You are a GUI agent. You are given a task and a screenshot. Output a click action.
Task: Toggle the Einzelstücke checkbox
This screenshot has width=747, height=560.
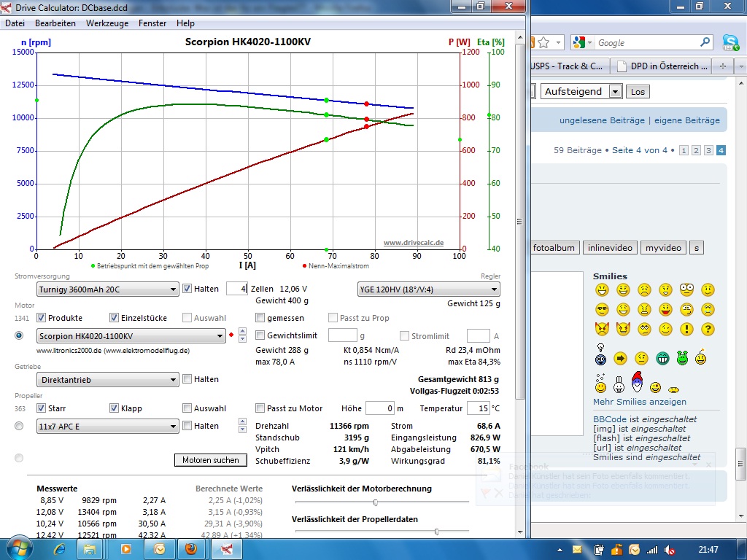point(114,318)
